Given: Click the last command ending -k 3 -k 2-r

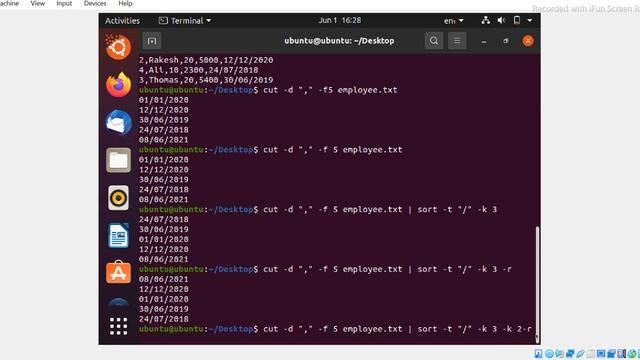Looking at the screenshot, I should coord(398,329).
